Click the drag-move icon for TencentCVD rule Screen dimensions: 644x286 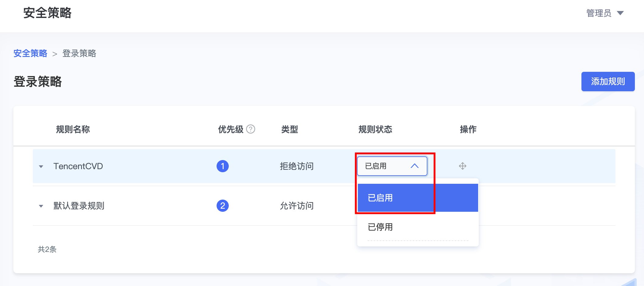click(x=463, y=166)
